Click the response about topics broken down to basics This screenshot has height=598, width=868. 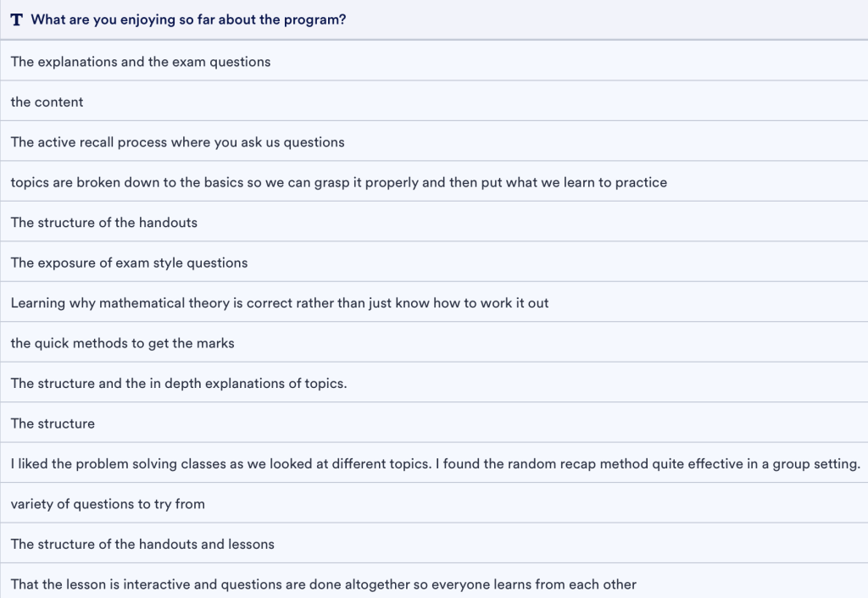coord(339,182)
